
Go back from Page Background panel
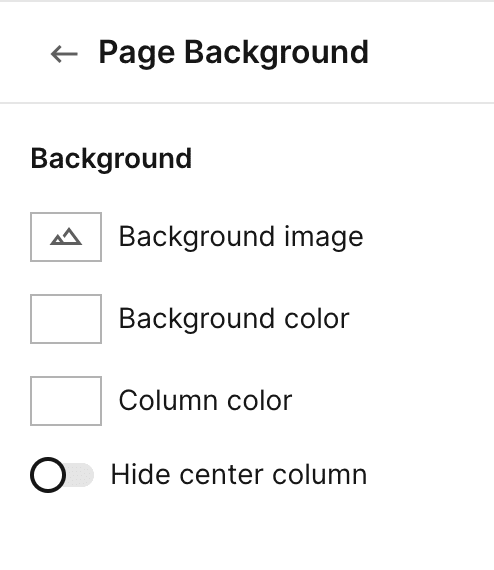(64, 54)
